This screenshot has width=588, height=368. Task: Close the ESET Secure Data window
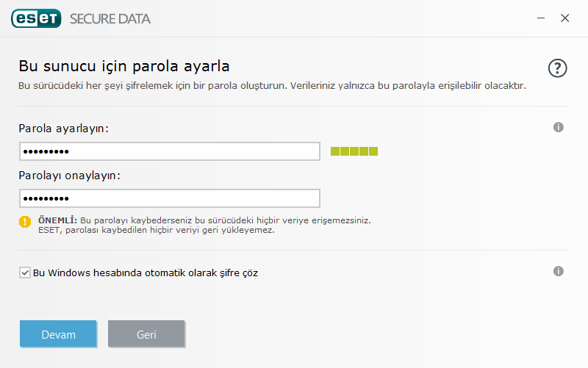[x=564, y=18]
